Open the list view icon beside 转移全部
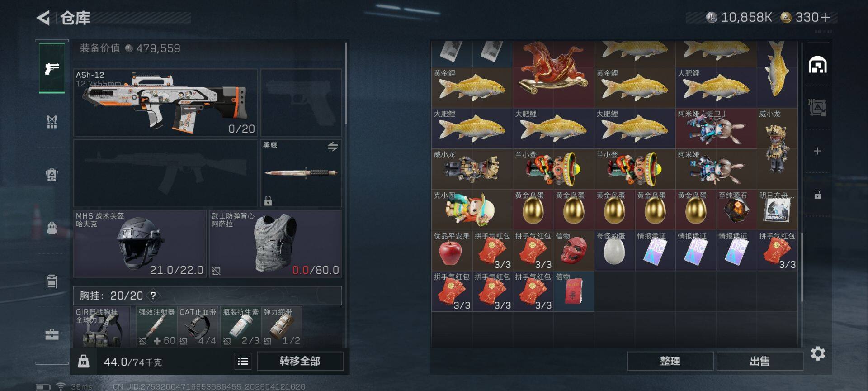This screenshot has width=868, height=391. tap(243, 361)
